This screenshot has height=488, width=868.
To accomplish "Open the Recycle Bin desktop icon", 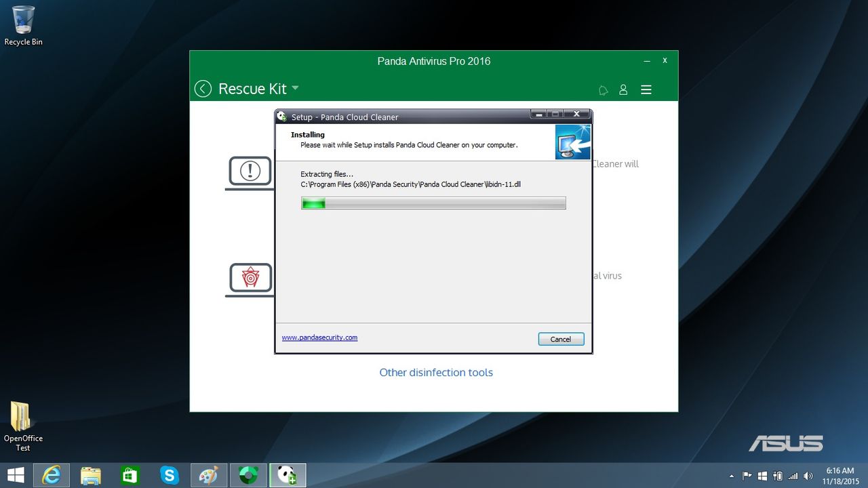I will 23,26.
